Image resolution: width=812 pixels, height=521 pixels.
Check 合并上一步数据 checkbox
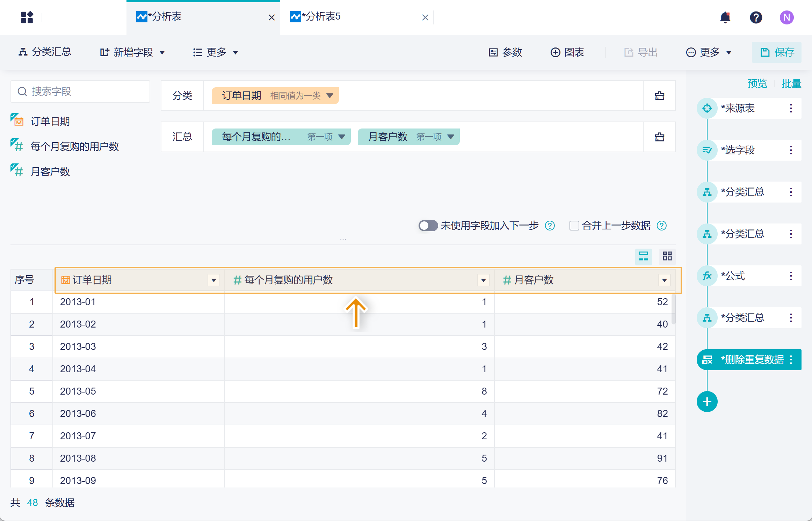(574, 226)
